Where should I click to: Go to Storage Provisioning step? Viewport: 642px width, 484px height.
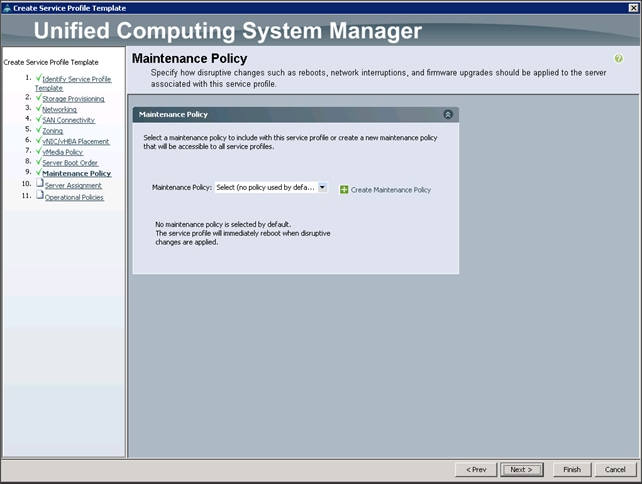73,99
